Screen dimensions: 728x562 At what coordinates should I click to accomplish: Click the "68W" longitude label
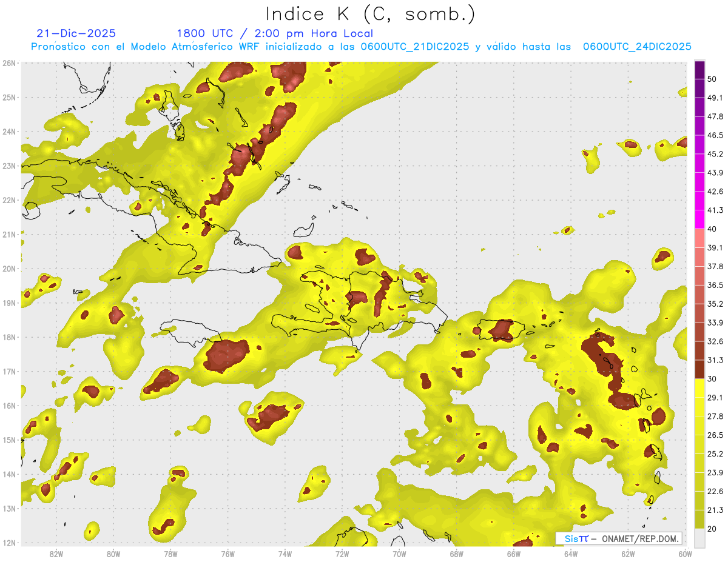pos(457,554)
